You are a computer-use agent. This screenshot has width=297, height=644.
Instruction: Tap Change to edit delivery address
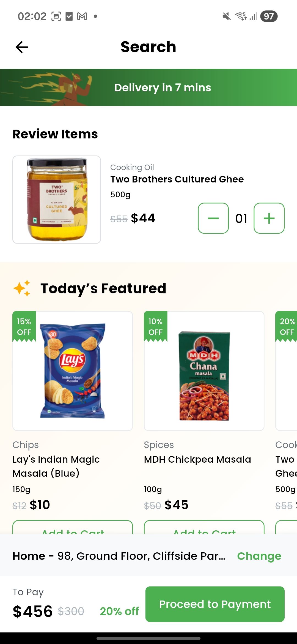(259, 556)
